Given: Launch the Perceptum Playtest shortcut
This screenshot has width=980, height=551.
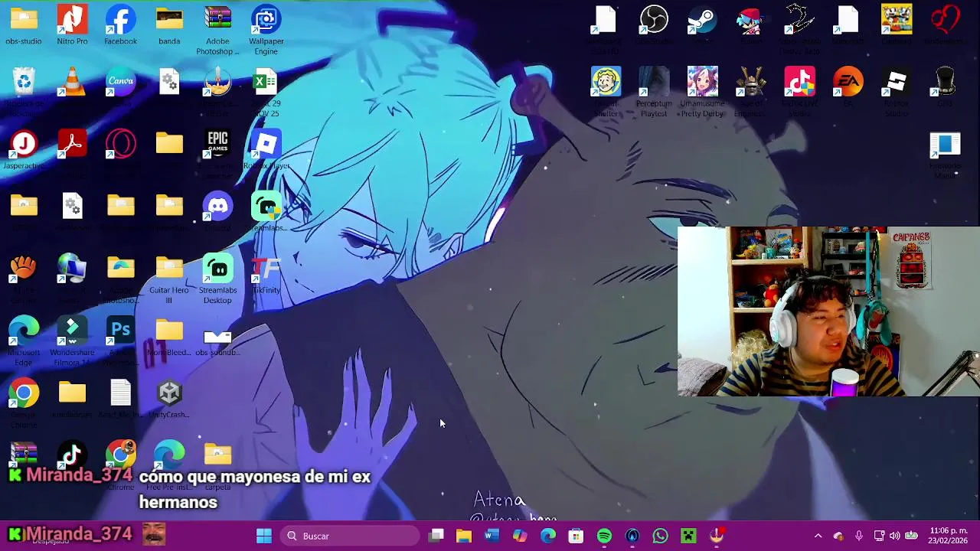Looking at the screenshot, I should pyautogui.click(x=654, y=81).
